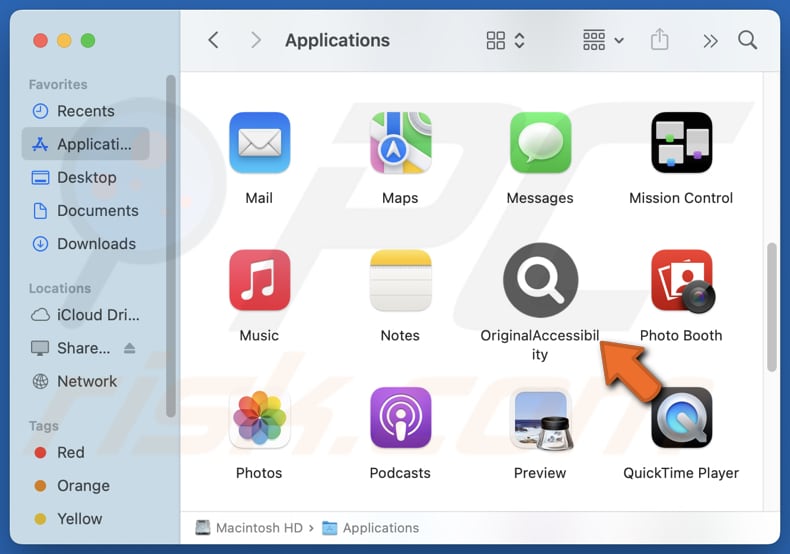Select the Mission Control app icon
Image resolution: width=790 pixels, height=554 pixels.
682,143
